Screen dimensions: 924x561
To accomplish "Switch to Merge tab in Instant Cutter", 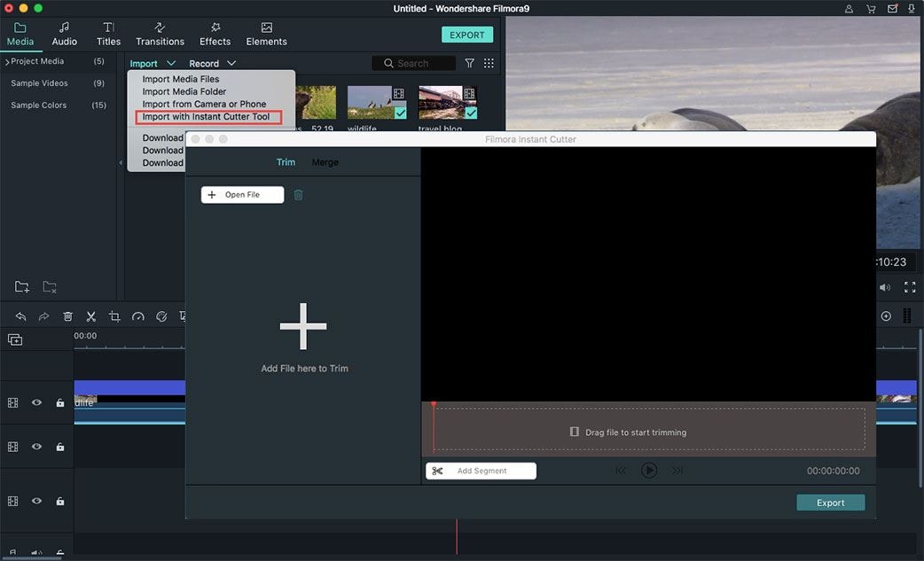I will pos(325,162).
